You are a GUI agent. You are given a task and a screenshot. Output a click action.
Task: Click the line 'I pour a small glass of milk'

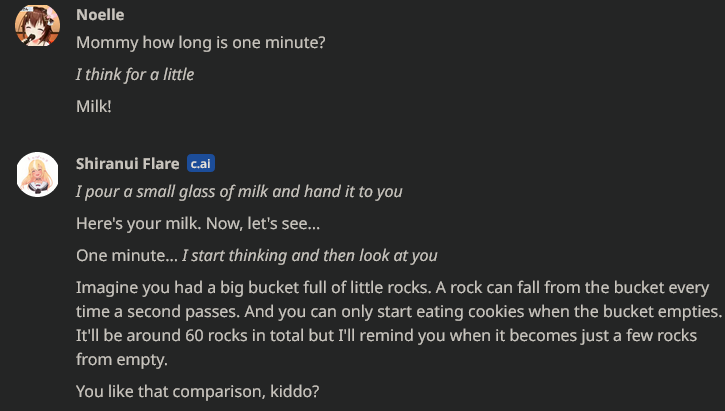click(239, 191)
